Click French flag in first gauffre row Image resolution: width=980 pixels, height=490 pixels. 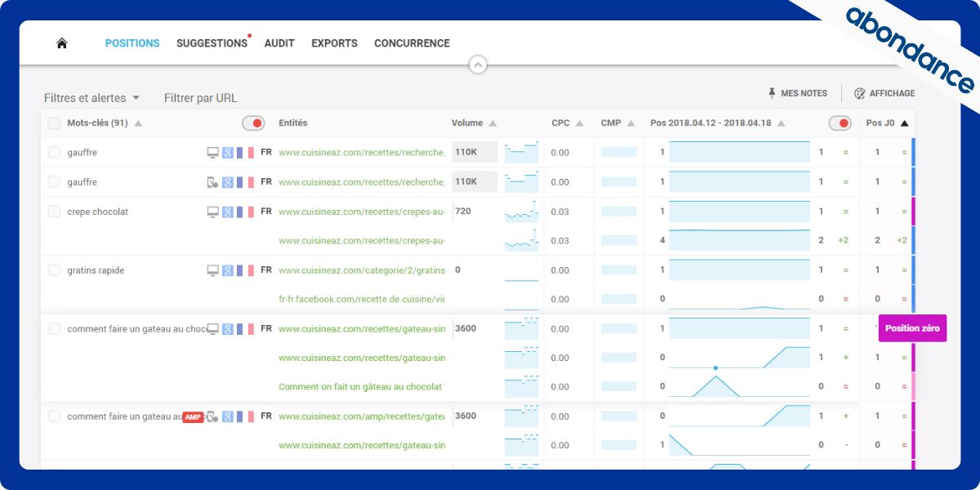pyautogui.click(x=245, y=153)
